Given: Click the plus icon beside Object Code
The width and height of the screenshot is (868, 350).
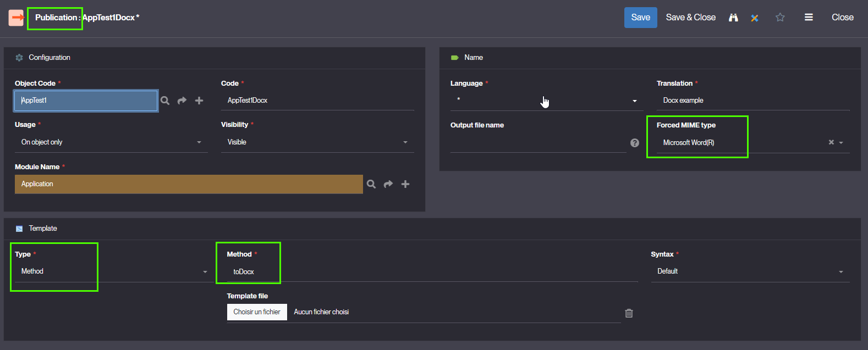Looking at the screenshot, I should pyautogui.click(x=199, y=101).
